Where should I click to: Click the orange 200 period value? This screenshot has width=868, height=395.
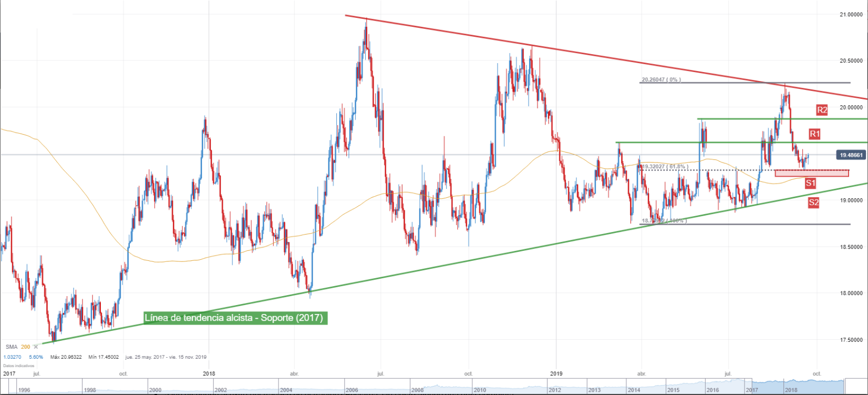tap(25, 347)
